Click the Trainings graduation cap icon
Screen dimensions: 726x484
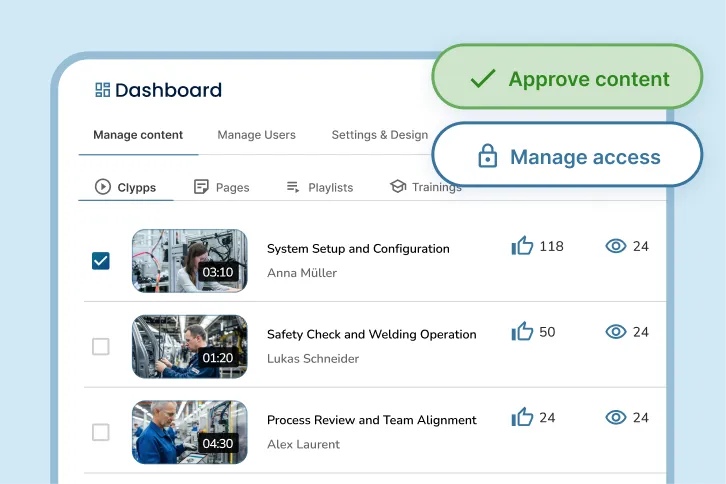point(398,186)
